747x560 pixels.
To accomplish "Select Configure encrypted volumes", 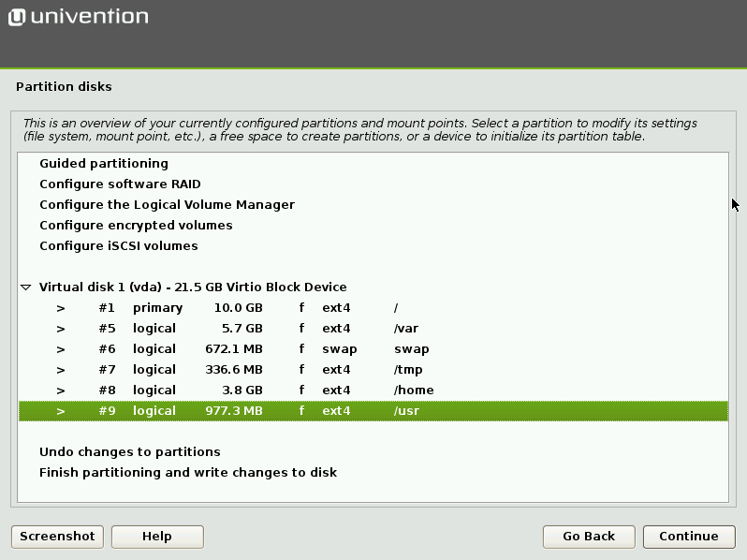I will coord(136,226).
